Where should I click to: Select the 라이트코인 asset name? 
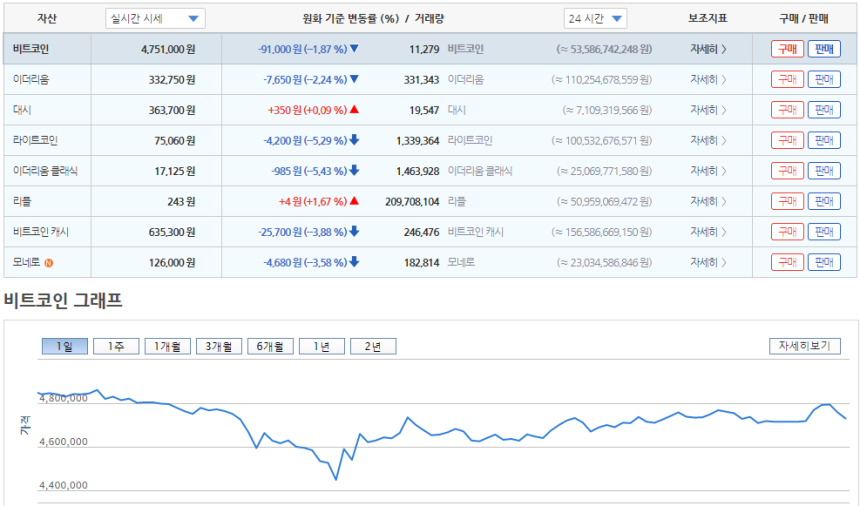click(35, 140)
